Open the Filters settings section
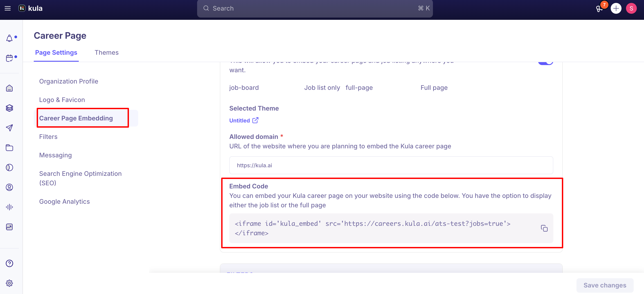The height and width of the screenshot is (294, 644). (x=48, y=137)
